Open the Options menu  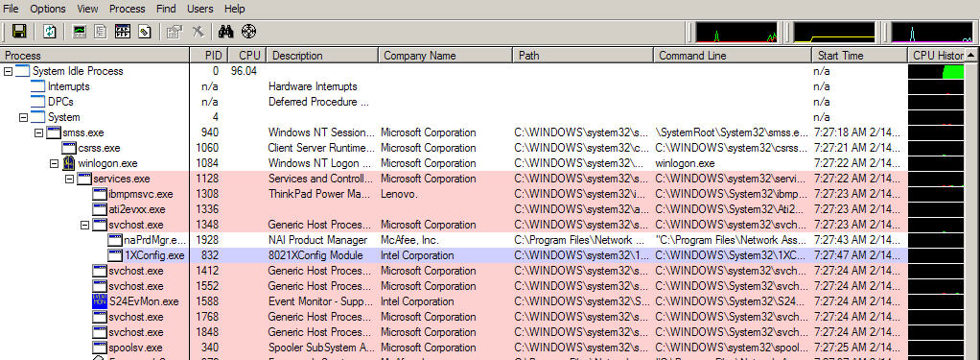(48, 9)
